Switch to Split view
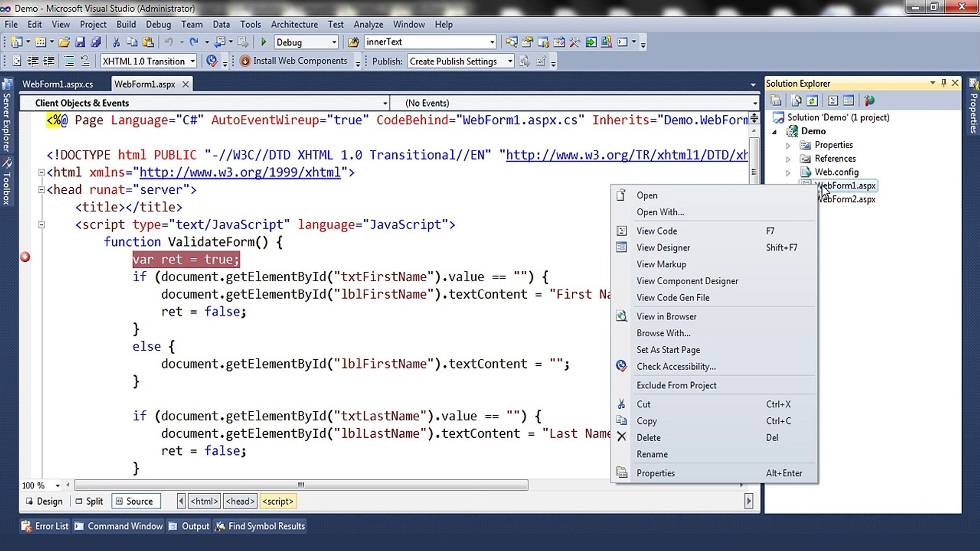 pos(89,501)
